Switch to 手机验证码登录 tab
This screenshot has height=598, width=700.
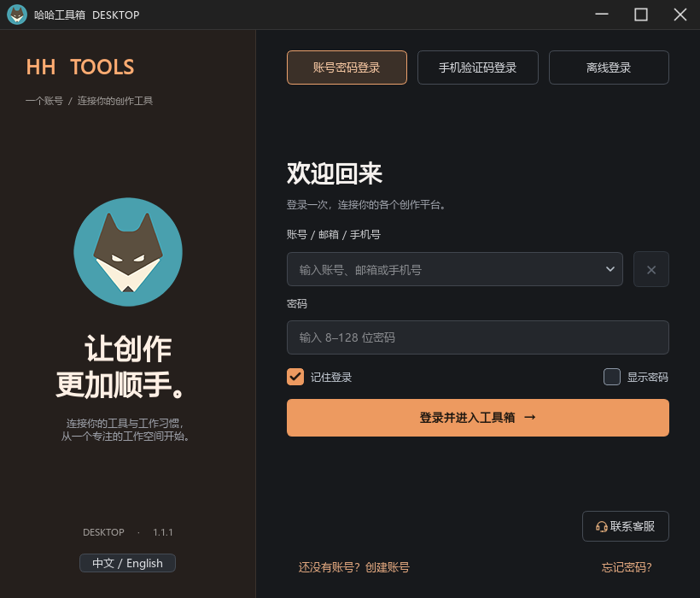478,67
